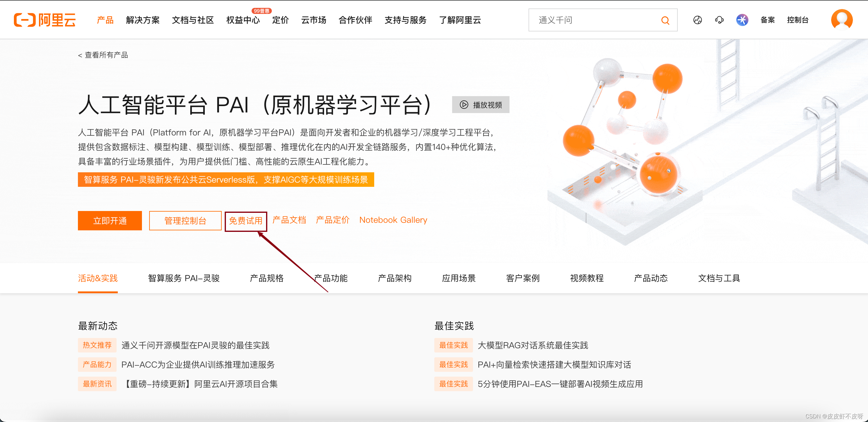
Task: Select the 文档与工具 tab
Action: coord(719,278)
